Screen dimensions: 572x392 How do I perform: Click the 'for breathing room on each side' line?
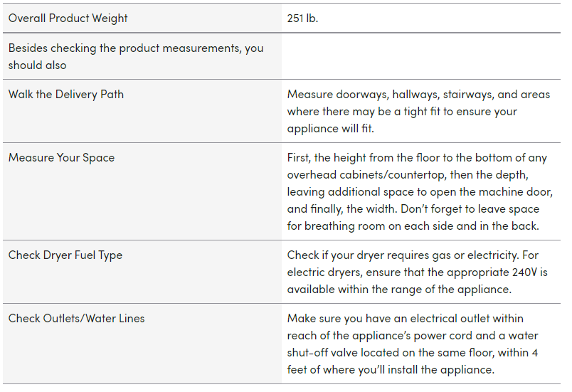click(x=413, y=226)
